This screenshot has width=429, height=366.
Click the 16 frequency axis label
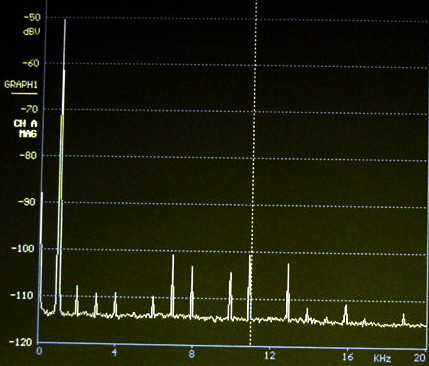pos(347,357)
